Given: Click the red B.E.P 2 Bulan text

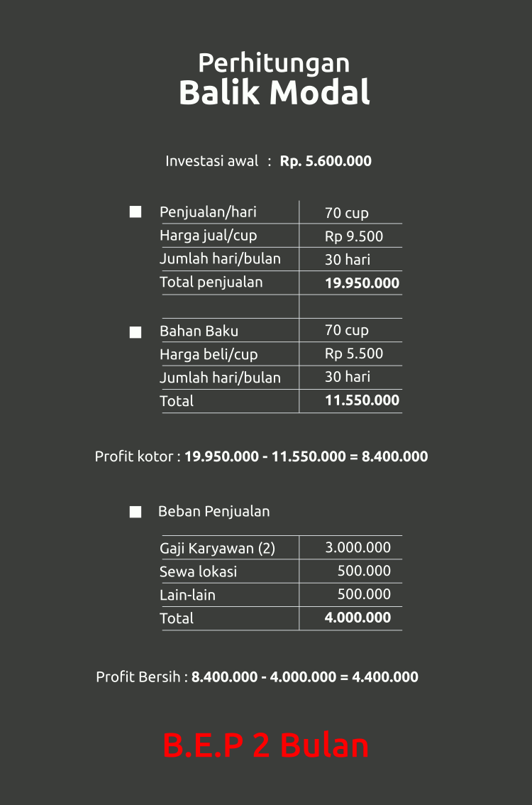Looking at the screenshot, I should click(x=266, y=745).
